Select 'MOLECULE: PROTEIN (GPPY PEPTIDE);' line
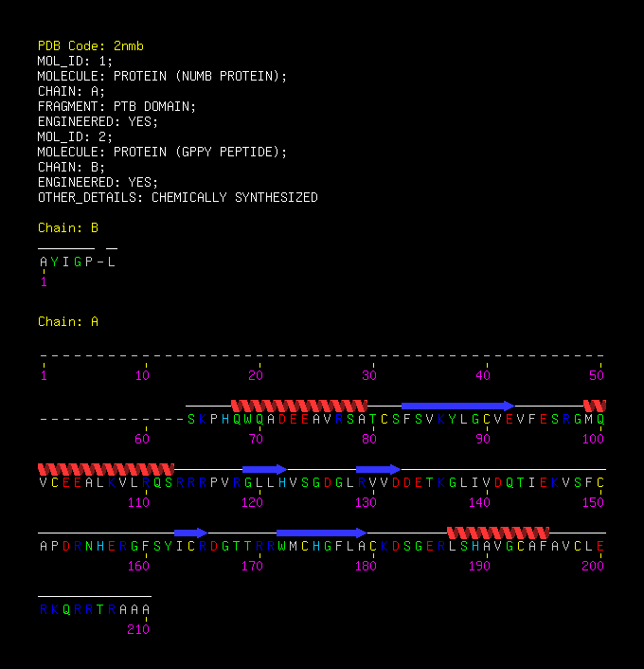This screenshot has width=644, height=669. click(162, 152)
